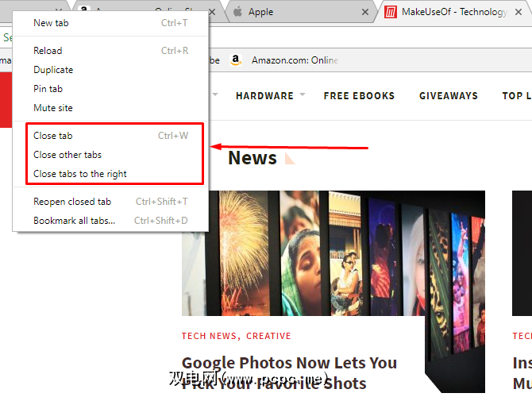This screenshot has height=397, width=532.
Task: Expand the HARDWARE dropdown arrow
Action: pyautogui.click(x=303, y=94)
